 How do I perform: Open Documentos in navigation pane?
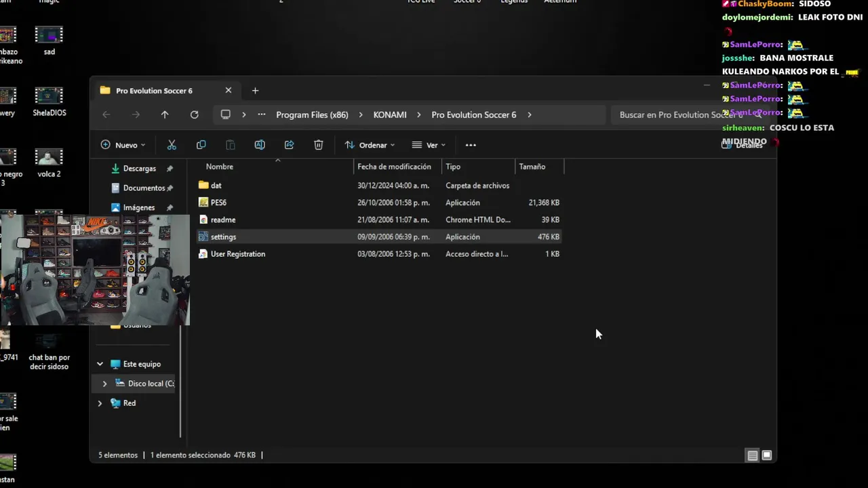pos(144,188)
